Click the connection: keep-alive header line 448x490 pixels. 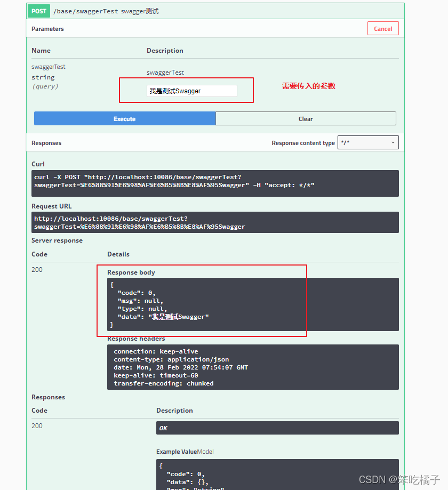pos(156,351)
